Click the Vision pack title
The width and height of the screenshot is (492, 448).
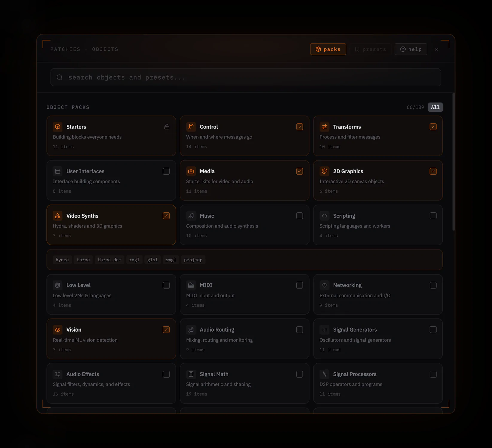click(74, 330)
